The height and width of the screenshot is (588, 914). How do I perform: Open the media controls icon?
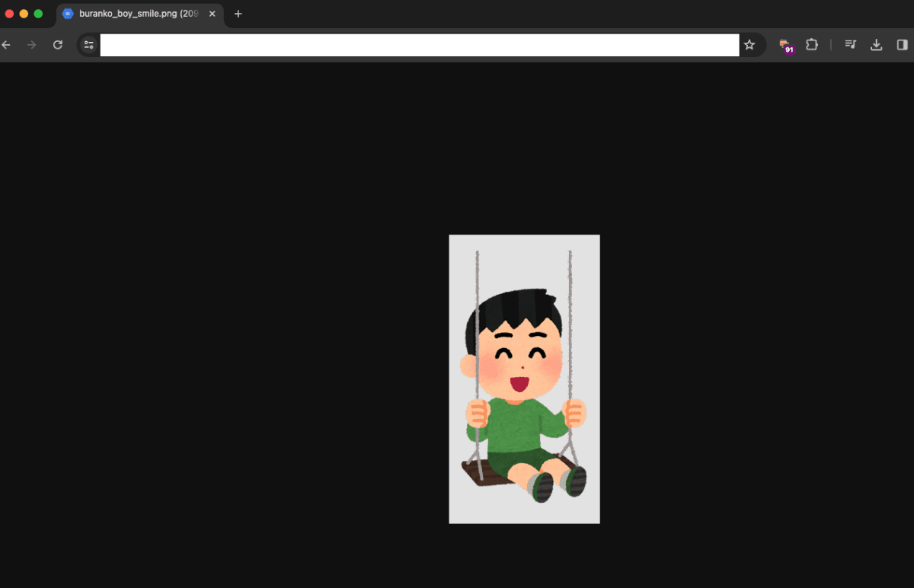coord(851,45)
